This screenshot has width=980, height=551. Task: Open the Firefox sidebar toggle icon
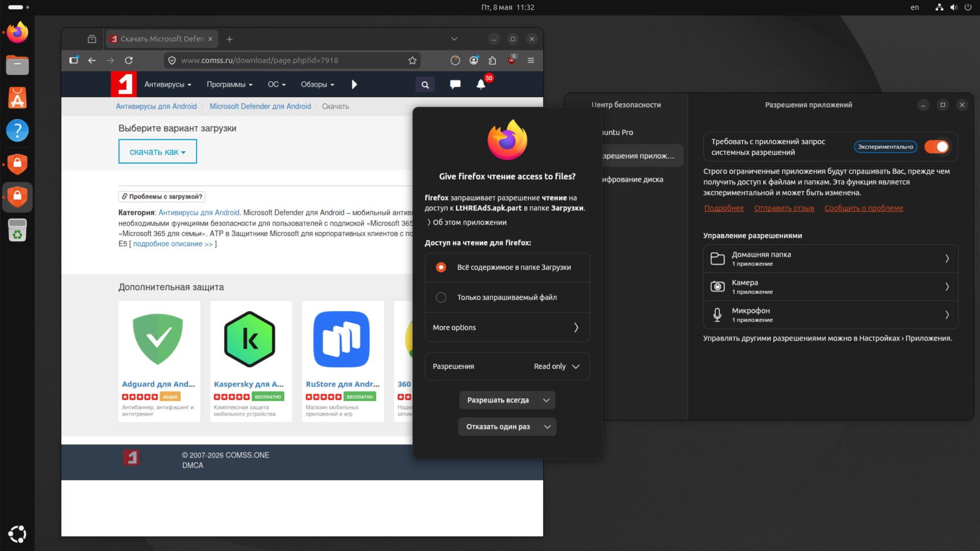(x=74, y=60)
